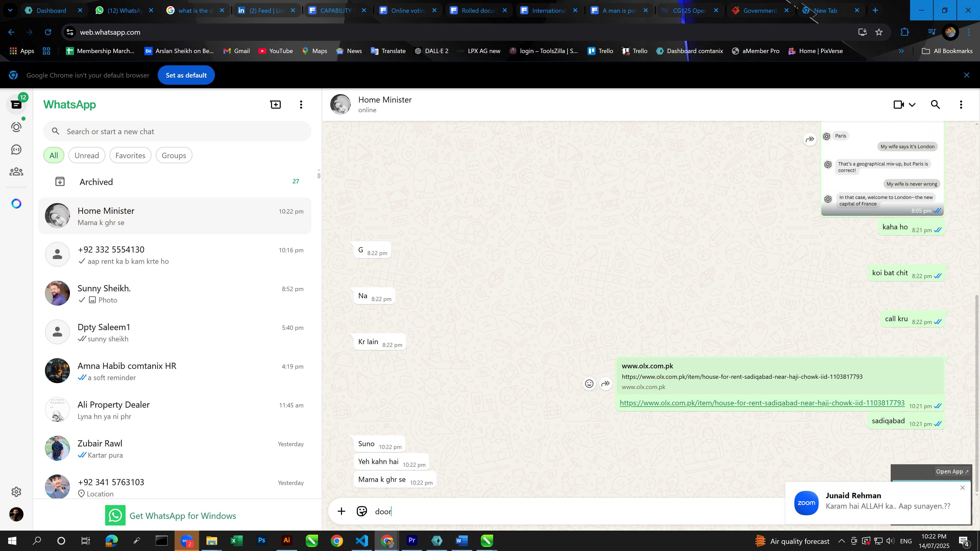Open the +92 332 5554130 chat
The image size is (980, 551).
[175, 255]
